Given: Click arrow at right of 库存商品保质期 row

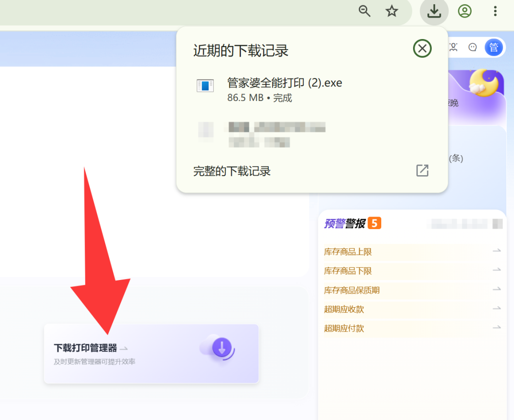Looking at the screenshot, I should tap(496, 289).
